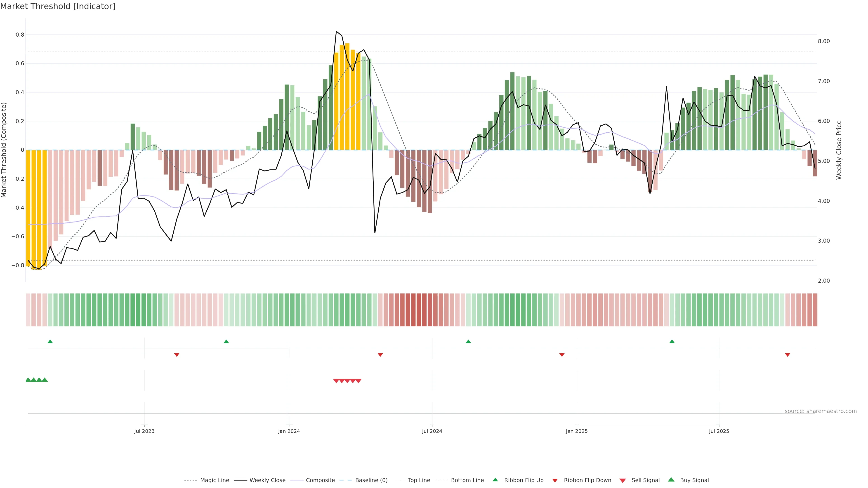Click the Ribbon Flip Up marker near Aug 2024

[468, 342]
